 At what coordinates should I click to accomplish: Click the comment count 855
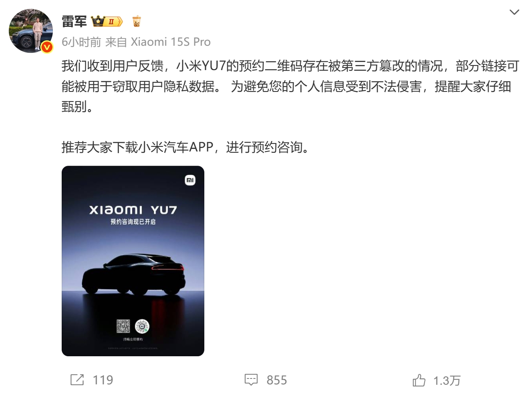tap(277, 380)
